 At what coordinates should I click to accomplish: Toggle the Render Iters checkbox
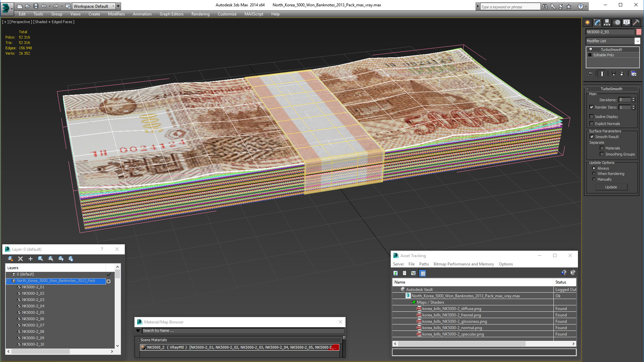point(592,107)
